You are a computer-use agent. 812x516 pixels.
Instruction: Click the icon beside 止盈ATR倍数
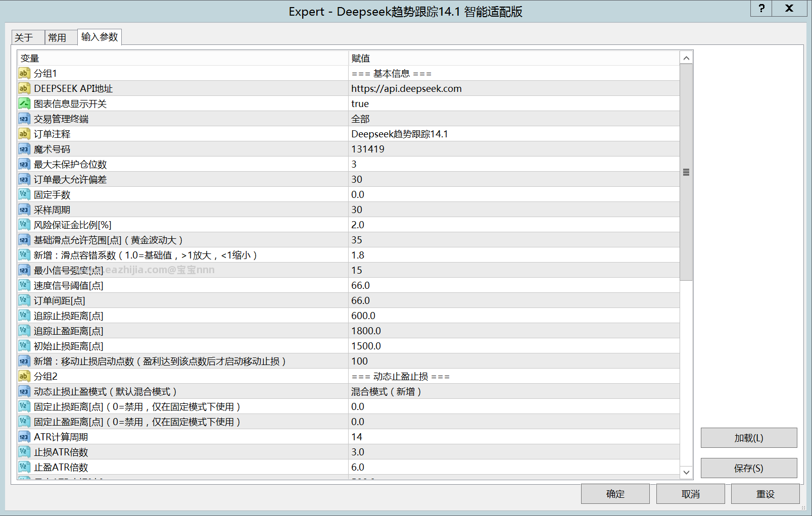click(x=24, y=467)
